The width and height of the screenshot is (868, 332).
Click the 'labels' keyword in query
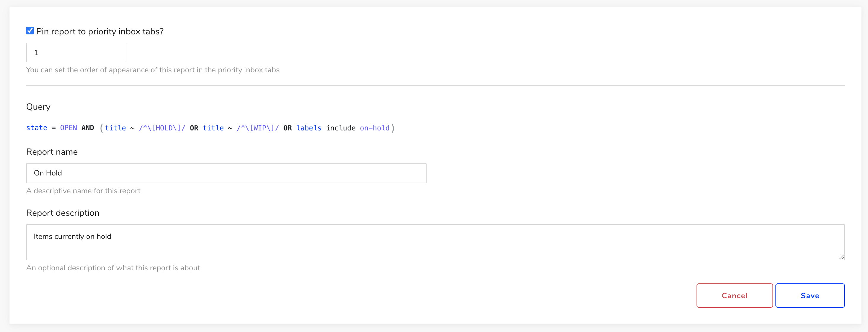309,128
